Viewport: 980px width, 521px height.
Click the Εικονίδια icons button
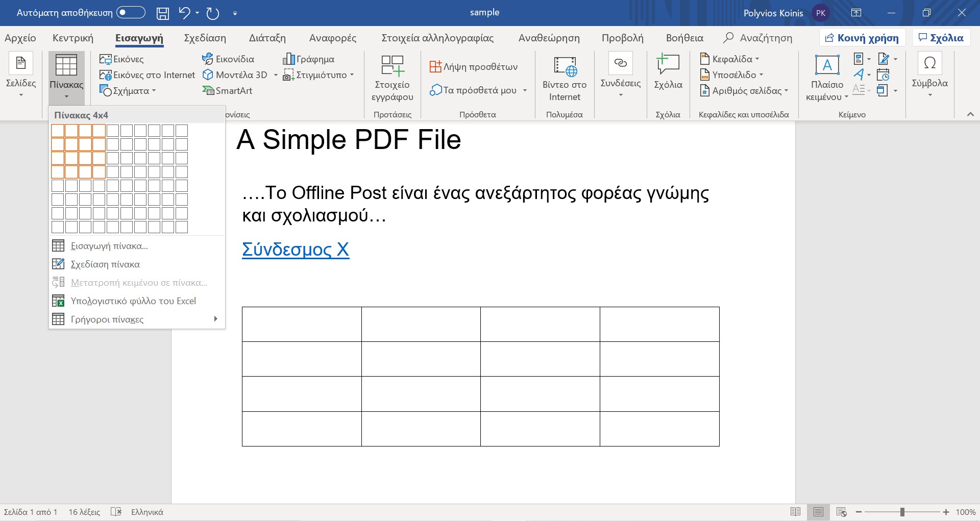click(228, 59)
